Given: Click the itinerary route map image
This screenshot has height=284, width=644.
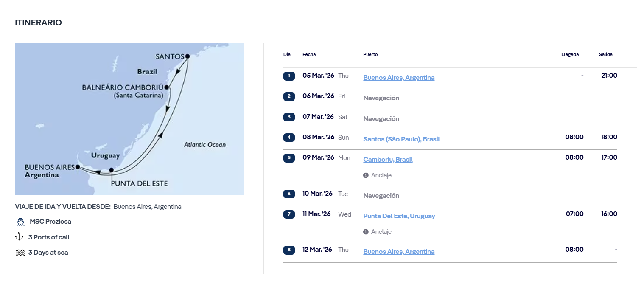Looking at the screenshot, I should [x=129, y=119].
